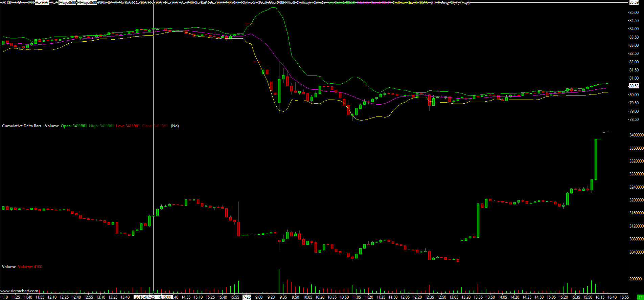The height and width of the screenshot is (300, 644).
Task: Click the 85.59 price box at top right
Action: coord(634,2)
